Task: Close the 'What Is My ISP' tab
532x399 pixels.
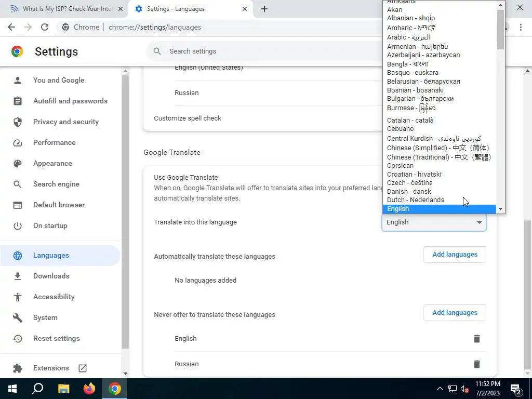Action: pyautogui.click(x=121, y=9)
